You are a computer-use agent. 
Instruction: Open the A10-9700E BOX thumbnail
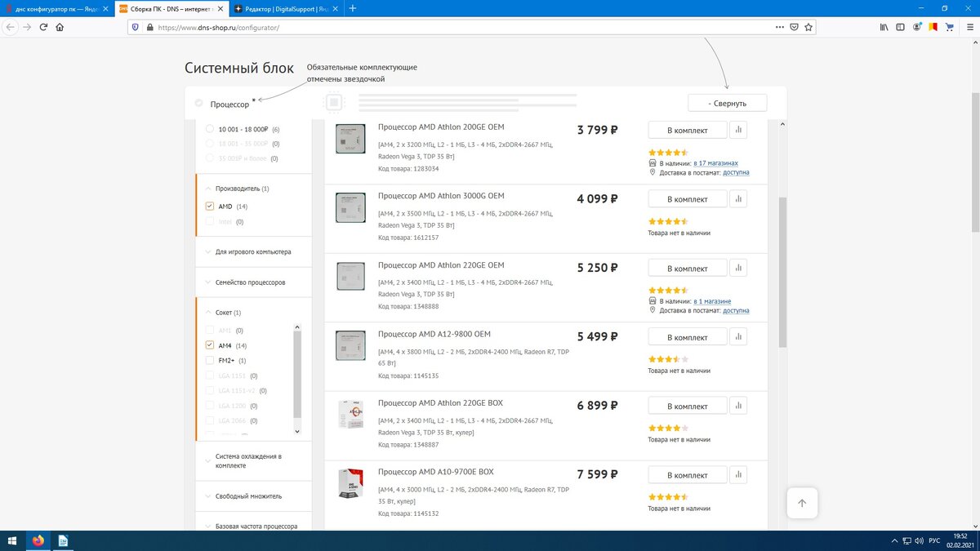(x=350, y=485)
